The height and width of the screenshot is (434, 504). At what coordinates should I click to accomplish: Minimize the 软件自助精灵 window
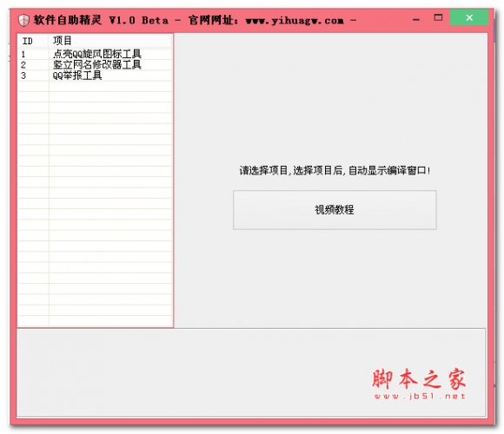coord(416,19)
